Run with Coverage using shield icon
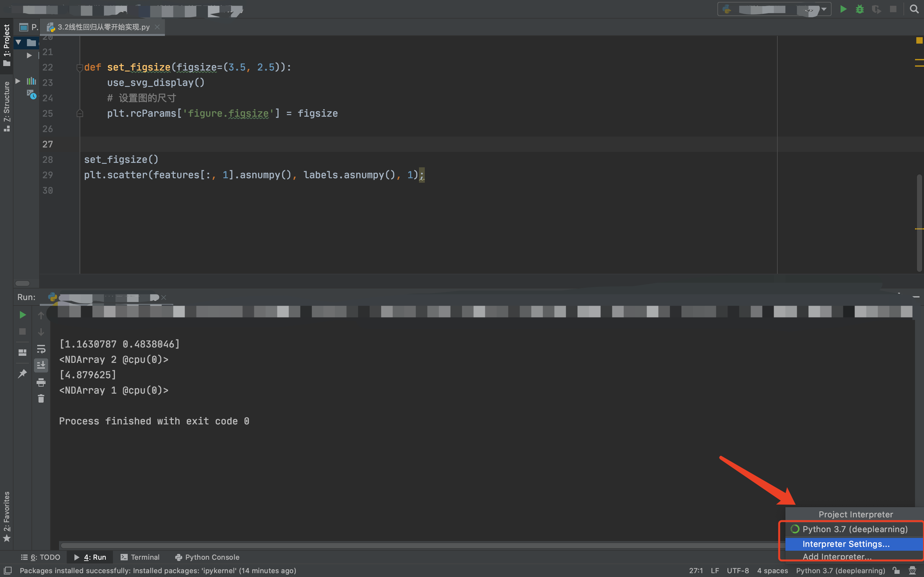This screenshot has height=577, width=924. (x=877, y=9)
